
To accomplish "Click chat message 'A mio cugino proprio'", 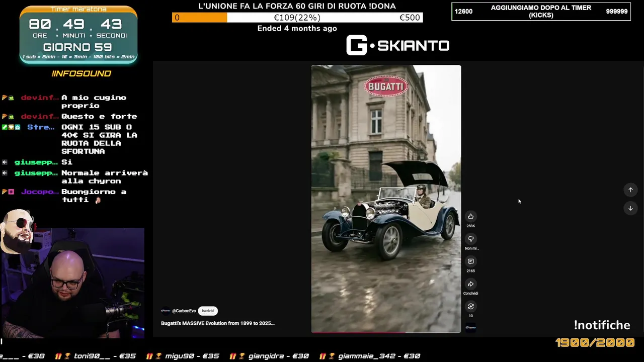I will click(x=94, y=102).
